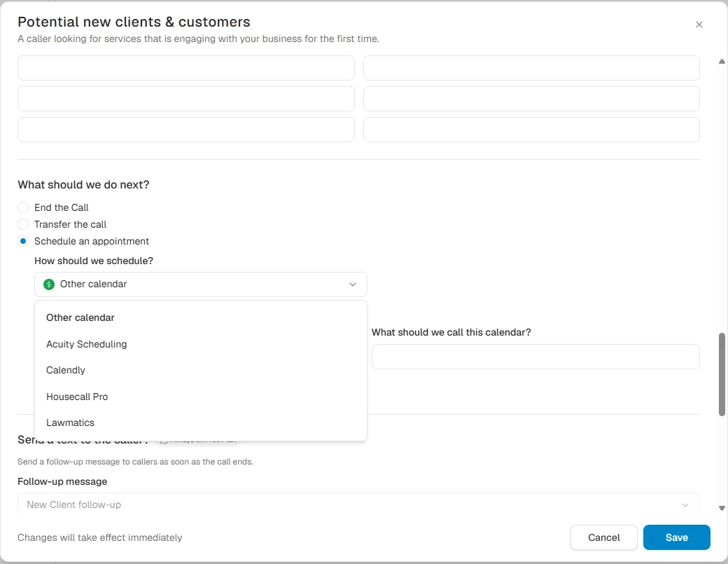The image size is (728, 564).
Task: Pick Other calendar from the list
Action: pos(201,318)
